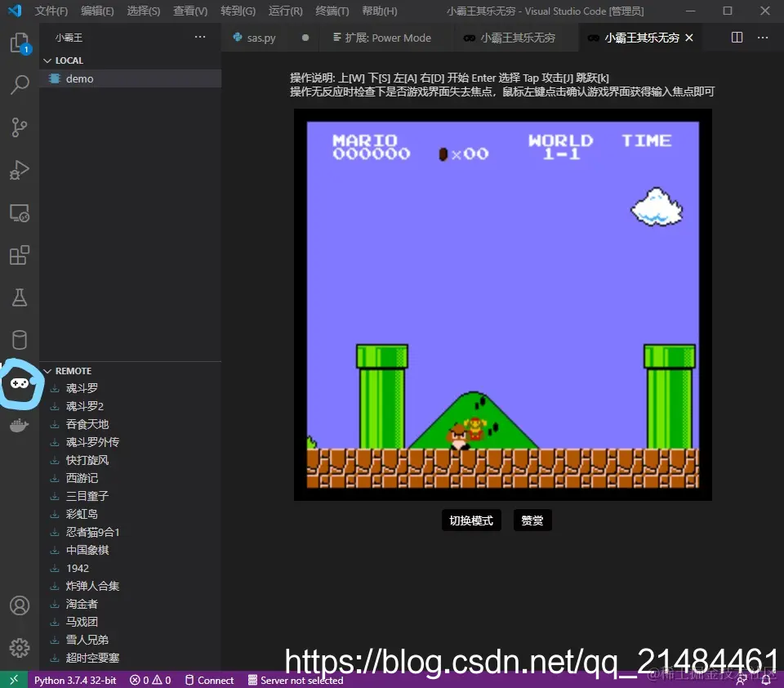Open the 转到(G) menu

pyautogui.click(x=238, y=11)
